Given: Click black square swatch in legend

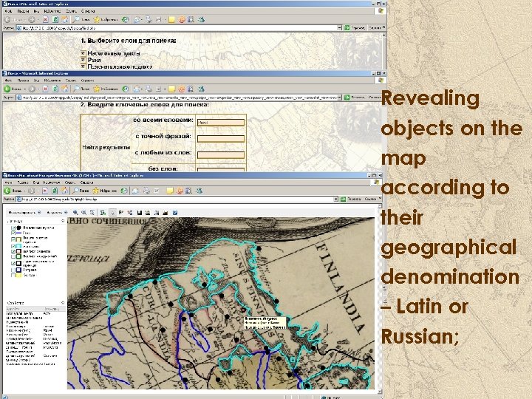Looking at the screenshot, I should tap(19, 263).
